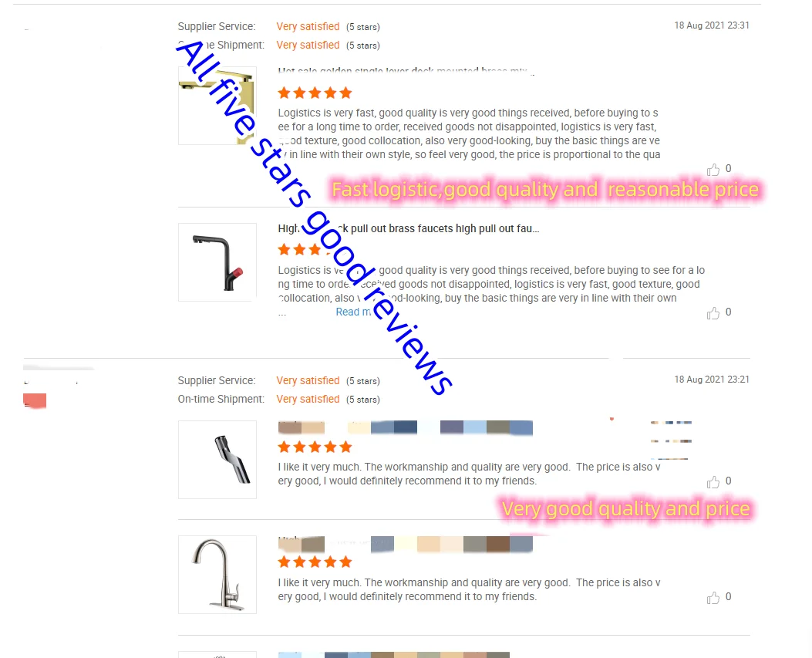The height and width of the screenshot is (658, 812).
Task: Thumbs-up the brushed nickel gooseneck faucet review
Action: click(x=713, y=597)
